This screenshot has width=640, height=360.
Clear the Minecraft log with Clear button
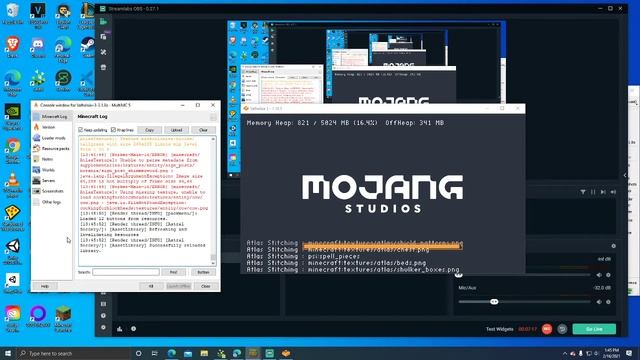pyautogui.click(x=203, y=130)
